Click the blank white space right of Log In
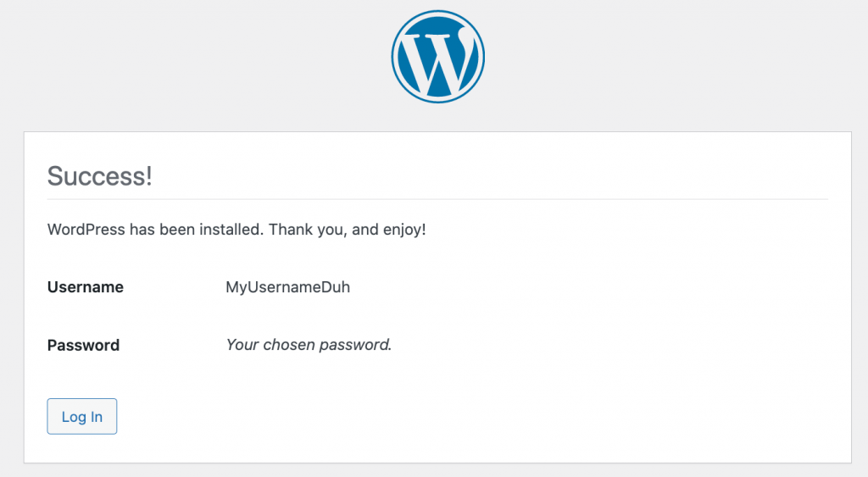 point(475,416)
